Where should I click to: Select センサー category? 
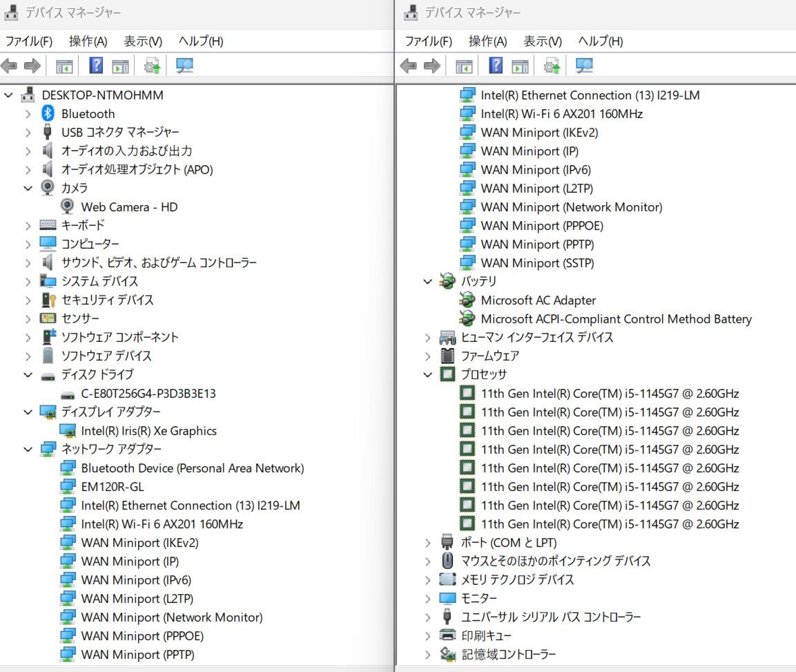coord(80,318)
